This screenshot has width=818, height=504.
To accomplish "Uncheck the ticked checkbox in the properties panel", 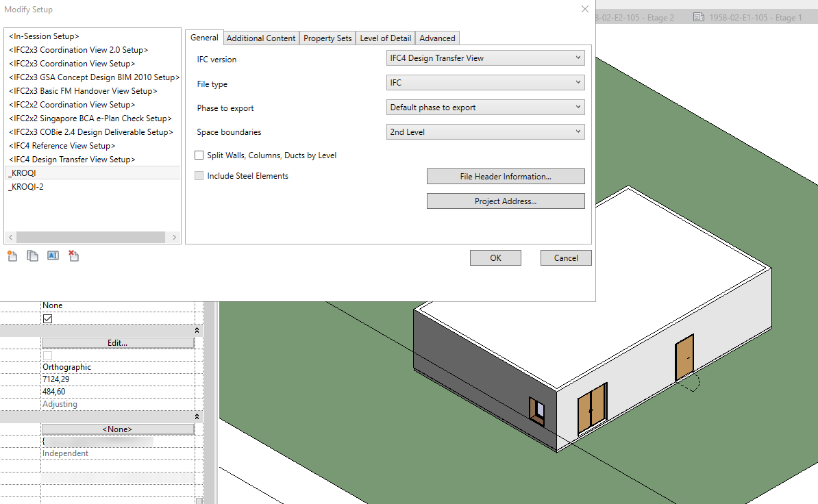I will tap(47, 318).
